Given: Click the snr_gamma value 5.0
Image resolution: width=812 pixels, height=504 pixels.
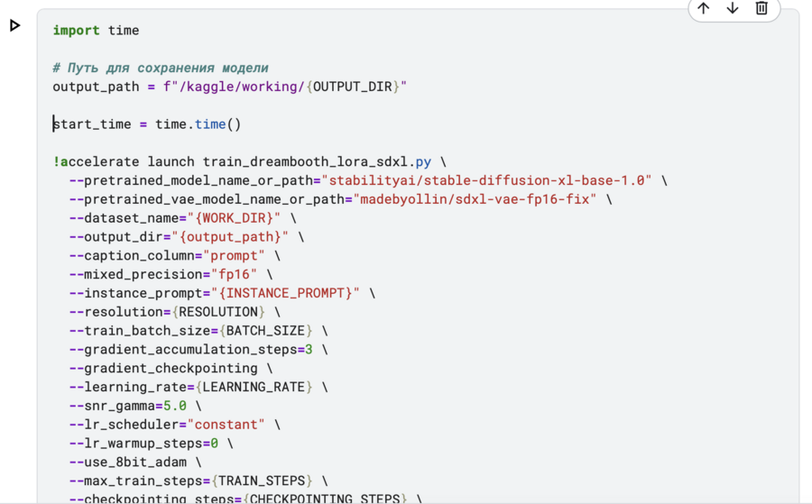Looking at the screenshot, I should coord(174,406).
